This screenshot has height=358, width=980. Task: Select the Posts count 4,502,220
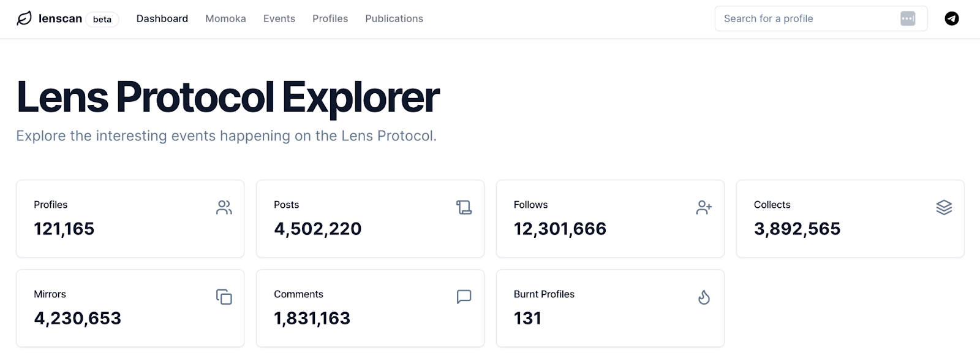tap(317, 229)
